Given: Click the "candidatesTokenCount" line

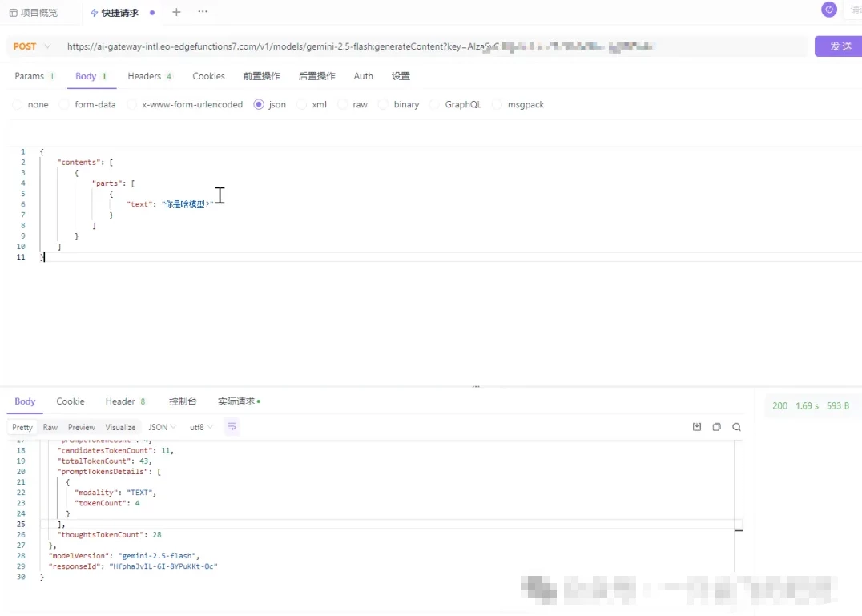Looking at the screenshot, I should click(x=115, y=451).
